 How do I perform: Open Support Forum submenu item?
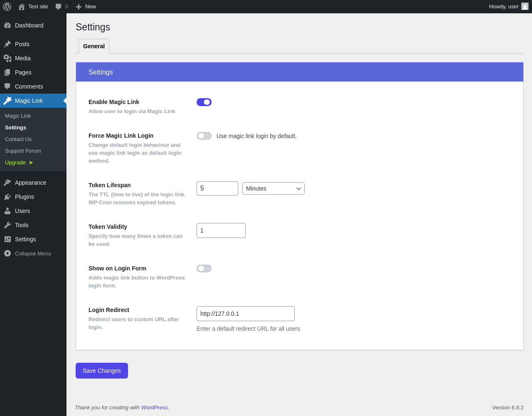tap(23, 151)
